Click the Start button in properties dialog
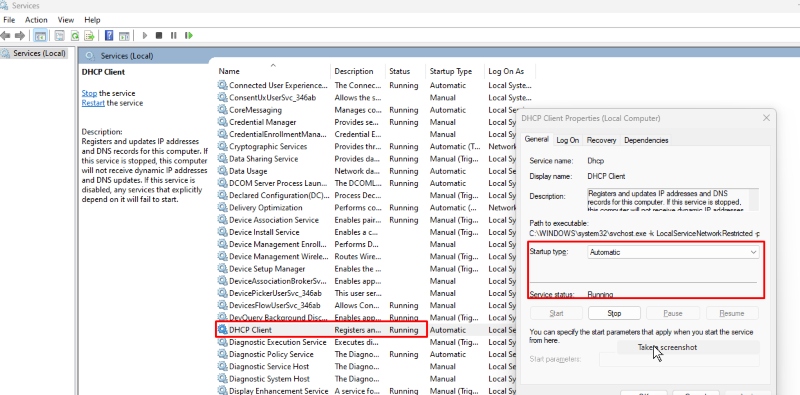Viewport: 800px width, 395px height. [x=556, y=313]
